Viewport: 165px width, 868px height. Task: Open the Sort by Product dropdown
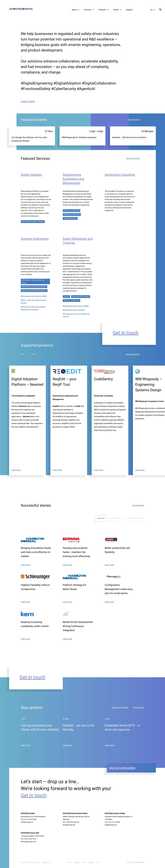[x=136, y=518]
